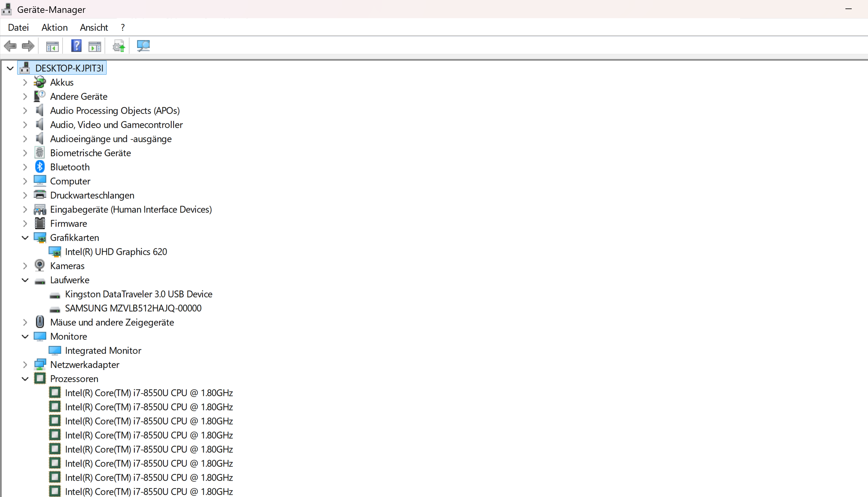Expand the Netzwerkadapter category
This screenshot has width=868, height=497.
coord(25,365)
